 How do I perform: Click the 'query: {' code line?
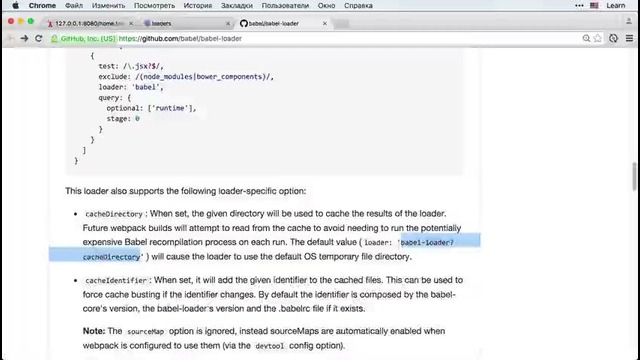(114, 98)
